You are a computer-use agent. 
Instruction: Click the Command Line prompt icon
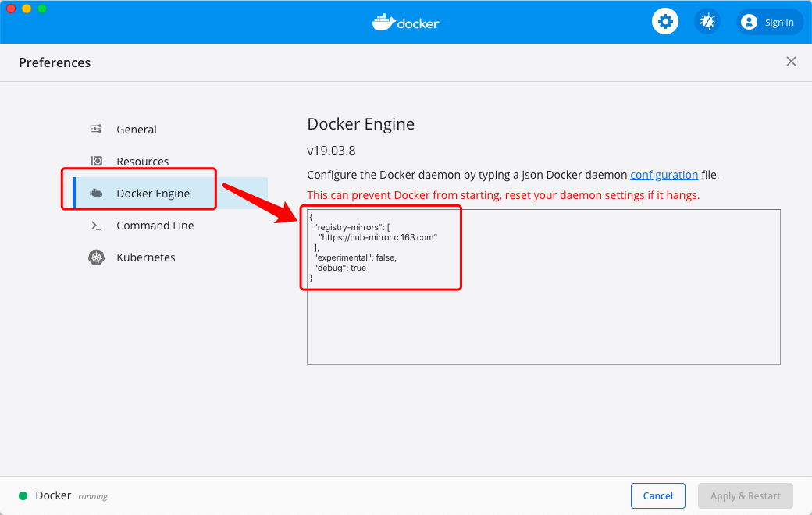pyautogui.click(x=96, y=226)
